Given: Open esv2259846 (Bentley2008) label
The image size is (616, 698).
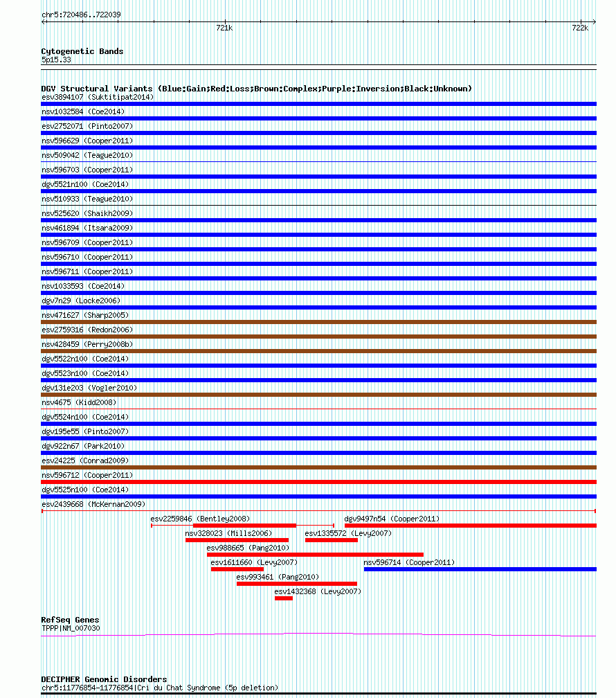Looking at the screenshot, I should [200, 519].
